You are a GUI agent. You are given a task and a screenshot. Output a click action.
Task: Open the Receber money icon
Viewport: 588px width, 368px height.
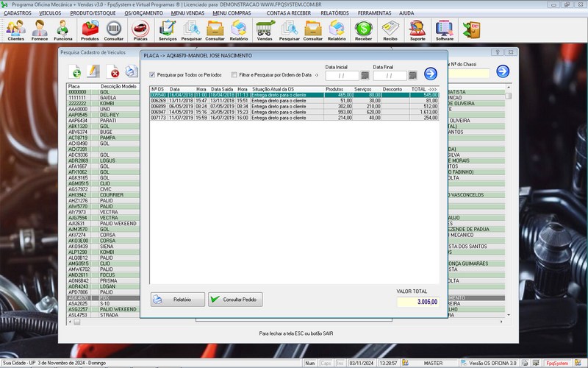(363, 29)
